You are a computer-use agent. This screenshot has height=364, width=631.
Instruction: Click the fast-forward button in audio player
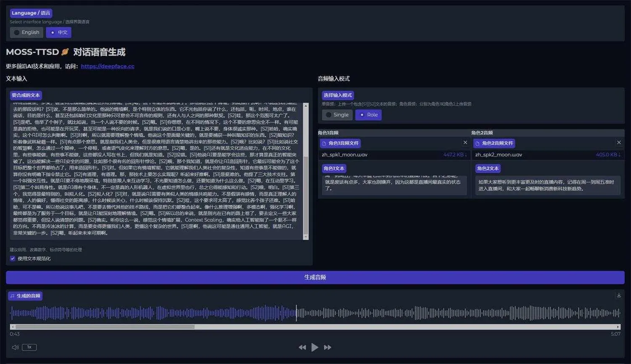tap(327, 347)
